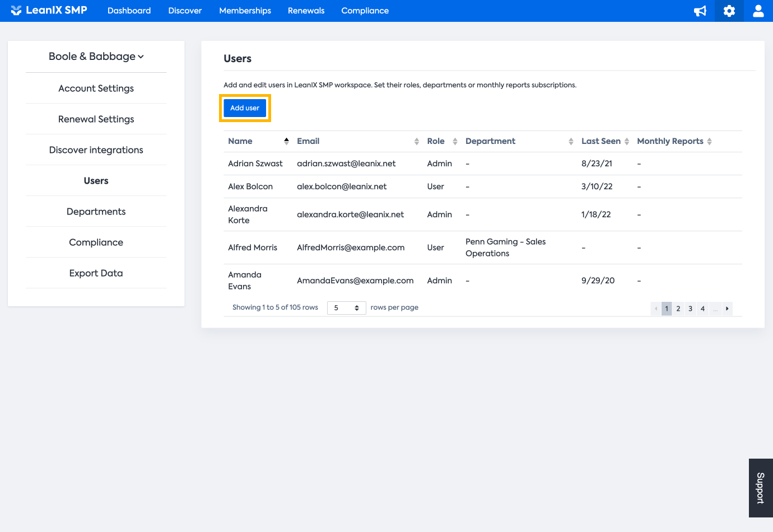Select the Alfred Morris row name
Image resolution: width=773 pixels, height=532 pixels.
coord(253,248)
